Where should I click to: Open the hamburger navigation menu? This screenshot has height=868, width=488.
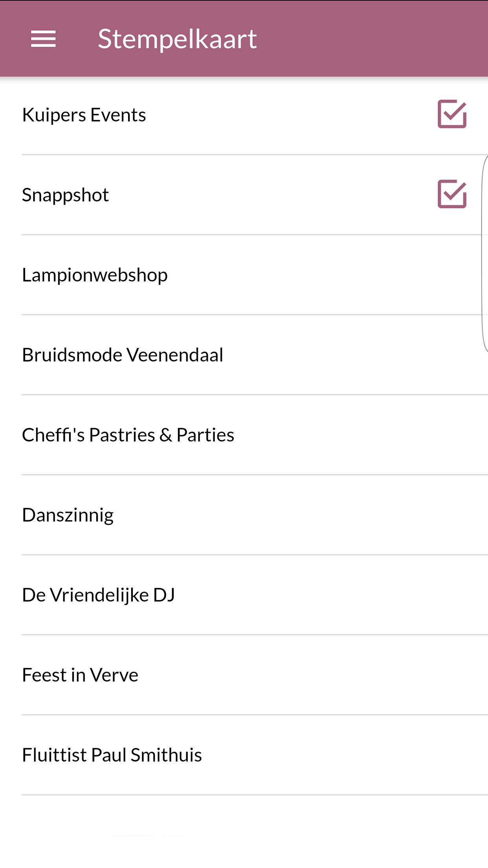[x=43, y=39]
